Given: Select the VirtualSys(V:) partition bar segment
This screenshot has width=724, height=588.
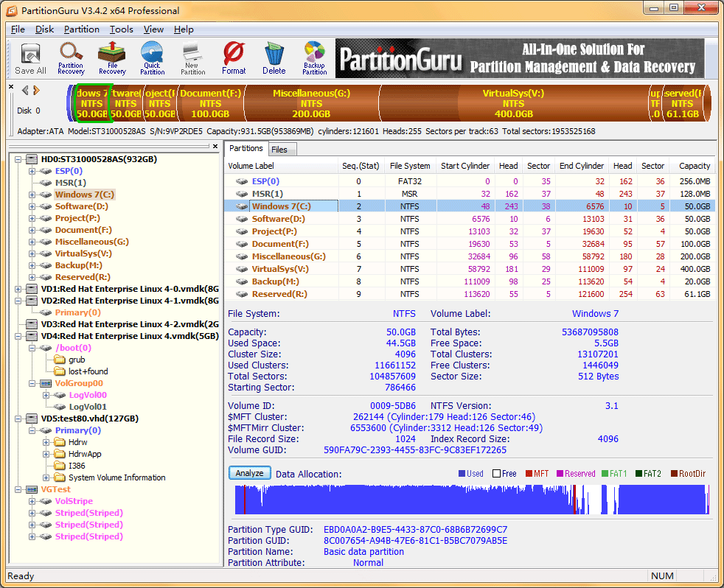Looking at the screenshot, I should pyautogui.click(x=513, y=104).
